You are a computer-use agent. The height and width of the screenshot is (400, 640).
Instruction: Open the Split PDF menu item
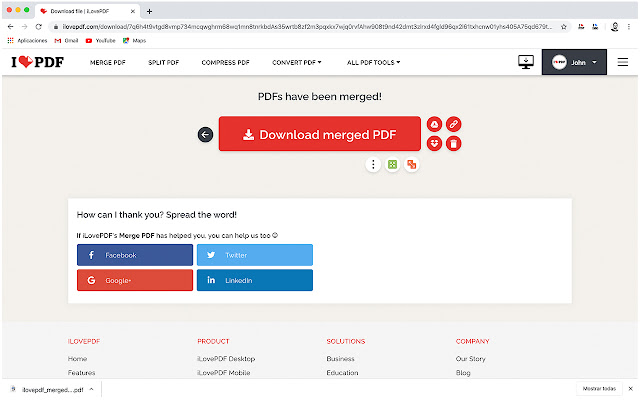coord(163,62)
